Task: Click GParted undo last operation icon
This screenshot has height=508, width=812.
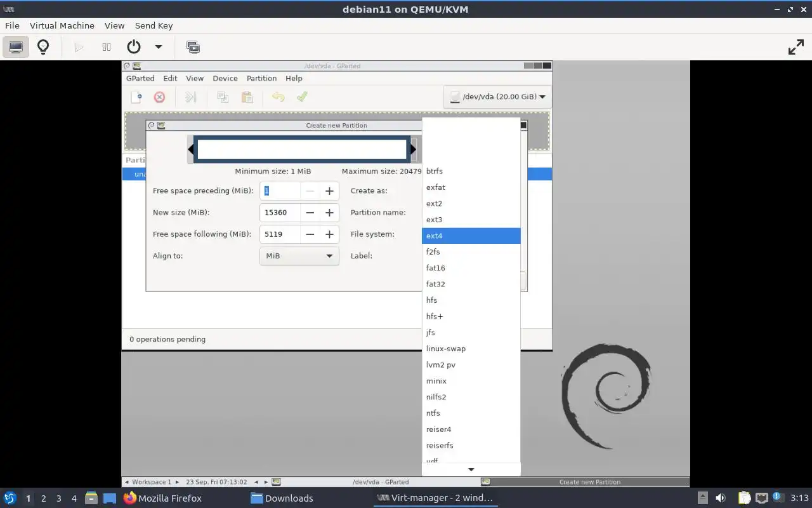Action: (x=278, y=97)
